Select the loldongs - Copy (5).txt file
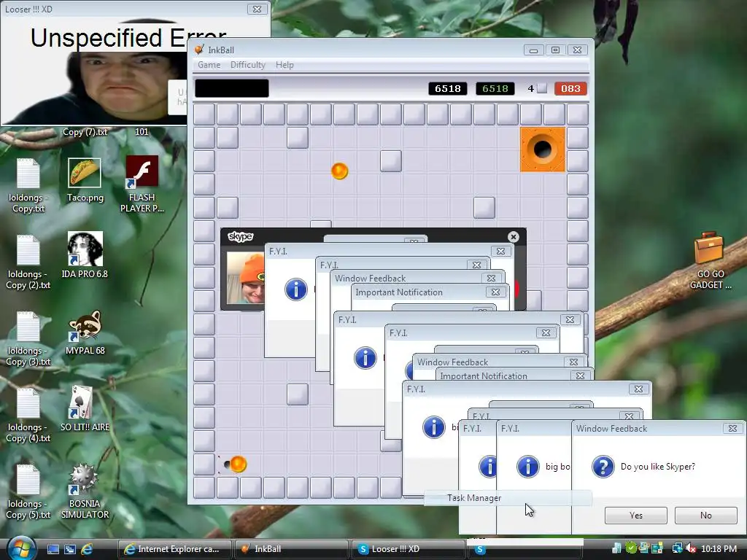 tap(28, 492)
